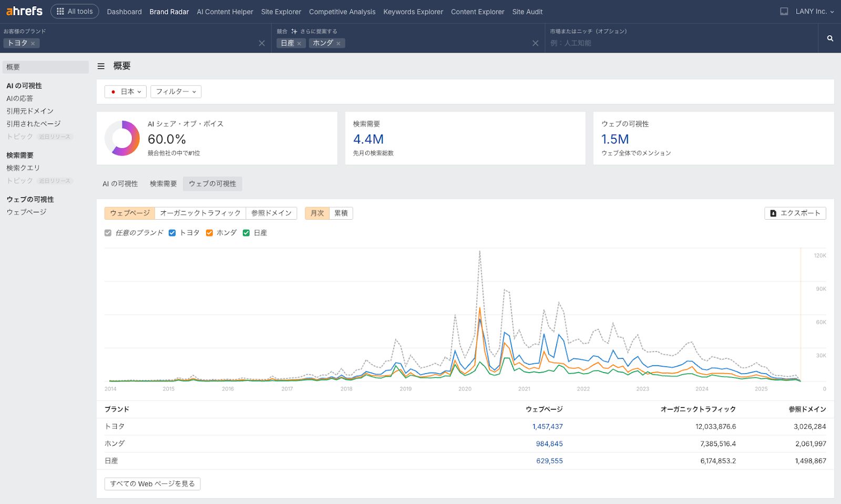
Task: Click the AI share of voice donut chart
Action: tap(122, 138)
